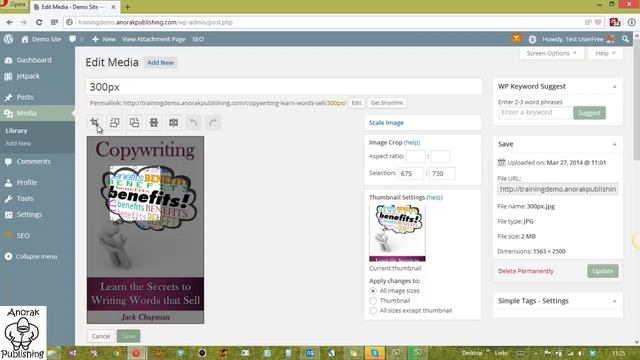Click the Copywriting cover image
Screen dimensions: 640x360
145,230
